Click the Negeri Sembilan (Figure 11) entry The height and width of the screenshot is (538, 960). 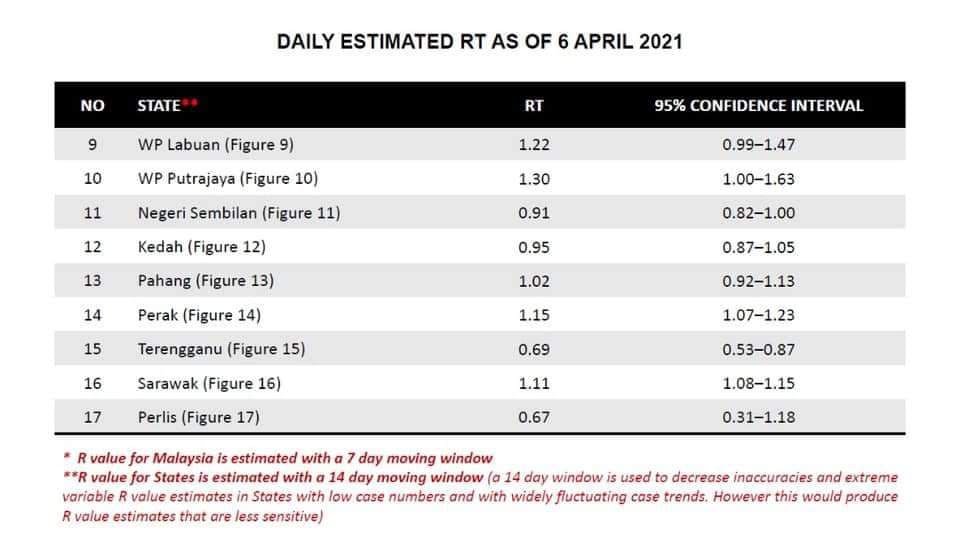pos(239,212)
